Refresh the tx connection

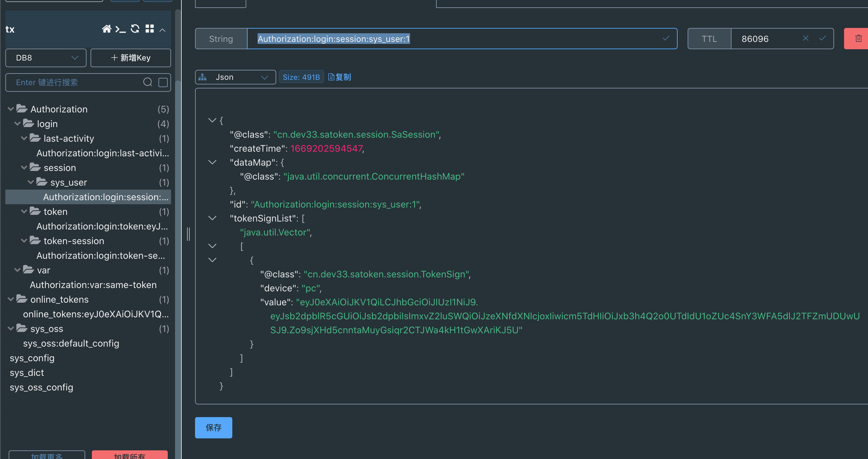(135, 29)
